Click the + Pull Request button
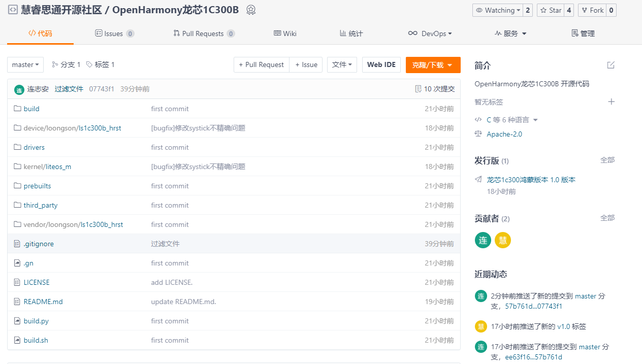This screenshot has height=364, width=642. [262, 64]
